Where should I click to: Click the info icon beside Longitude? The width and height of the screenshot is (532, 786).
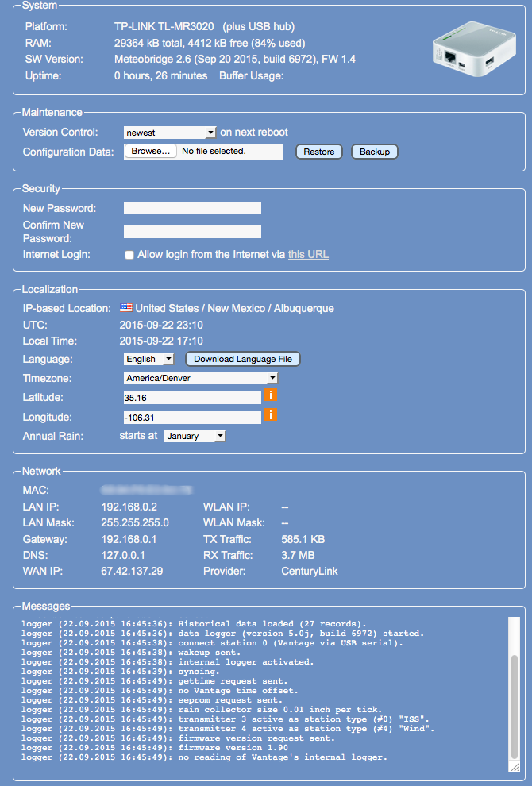pos(271,414)
